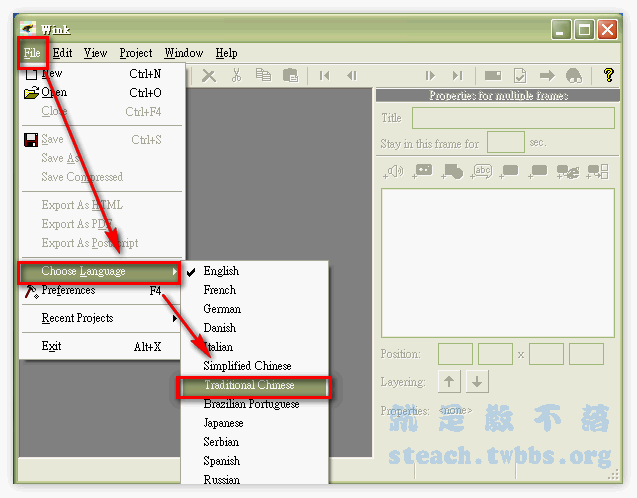This screenshot has width=637, height=498.
Task: Go to last frame icon
Action: tap(457, 76)
